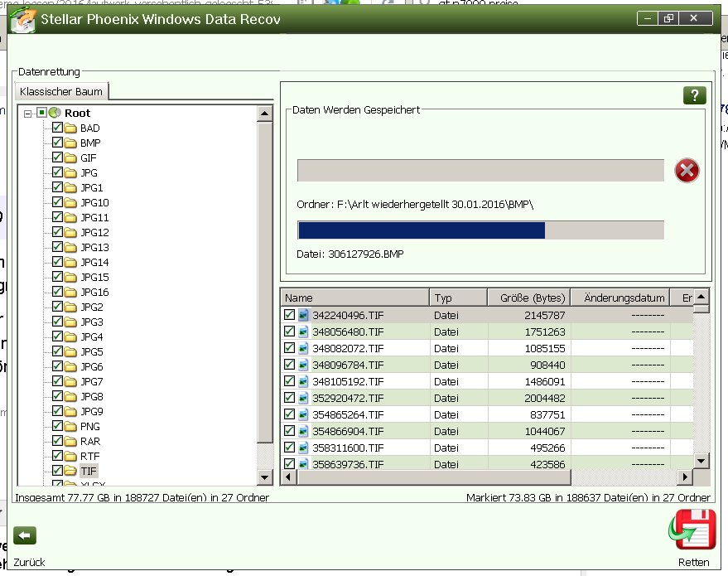728x576 pixels.
Task: Click the partially visible Er column header
Action: [x=682, y=298]
